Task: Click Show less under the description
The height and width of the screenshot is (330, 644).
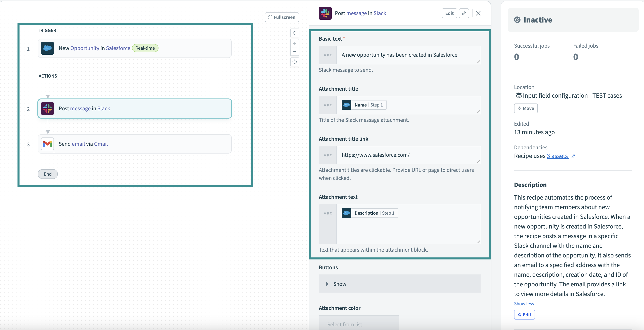Action: tap(524, 303)
